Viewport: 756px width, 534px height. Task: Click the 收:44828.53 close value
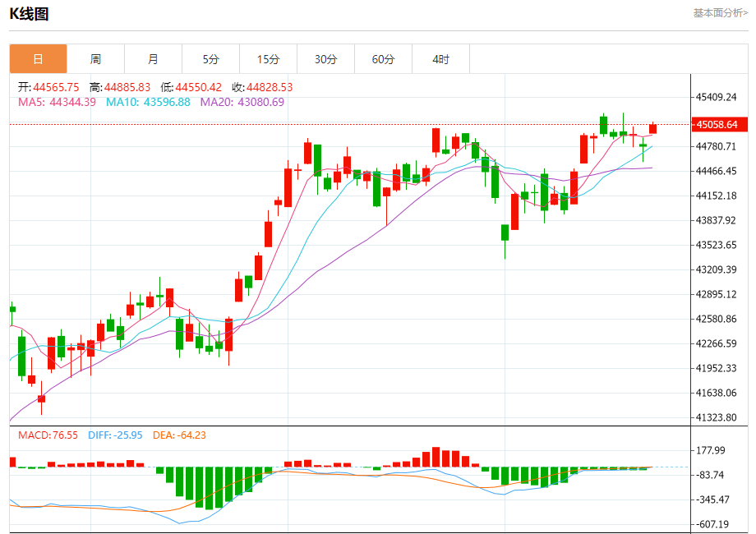coord(262,87)
